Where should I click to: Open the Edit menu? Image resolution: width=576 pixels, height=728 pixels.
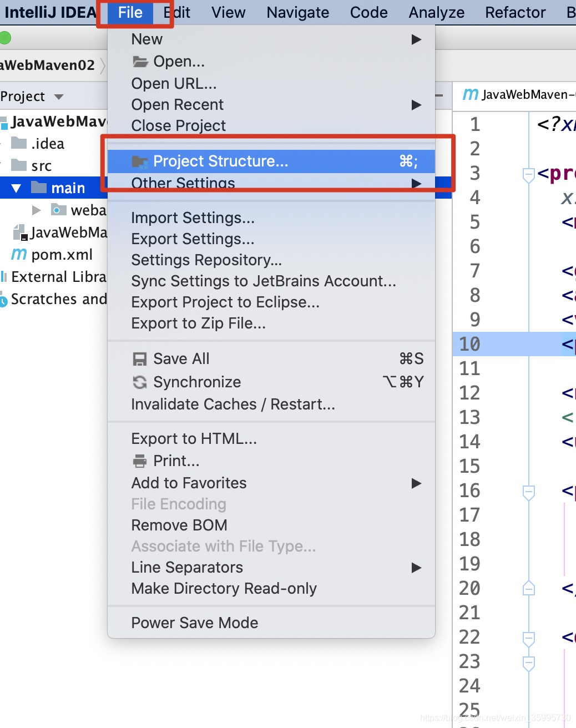[177, 12]
